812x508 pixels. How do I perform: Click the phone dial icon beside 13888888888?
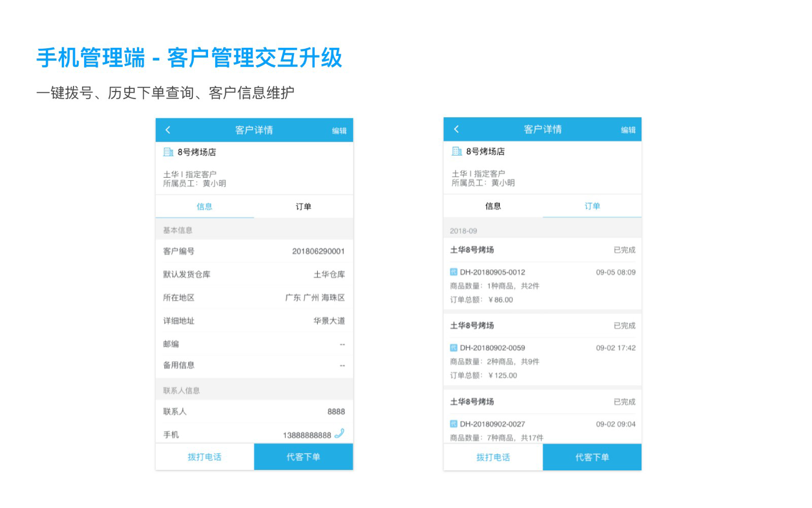[x=340, y=433]
